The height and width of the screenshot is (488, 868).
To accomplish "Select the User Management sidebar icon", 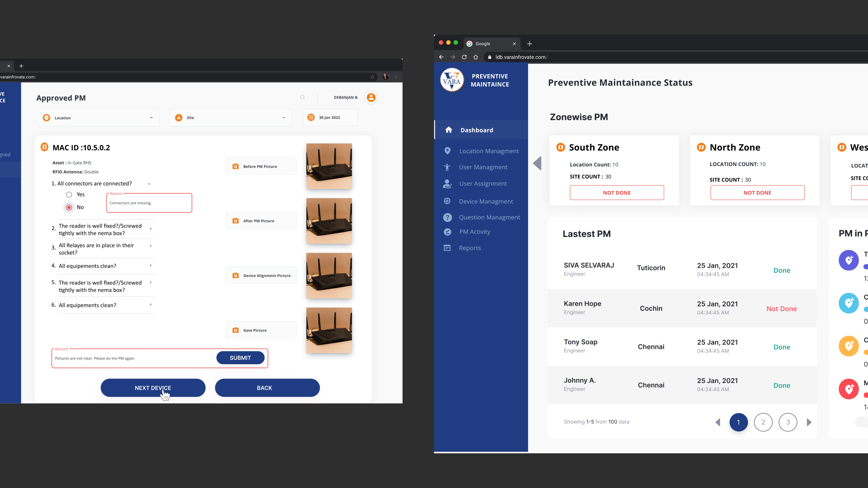I will click(x=447, y=167).
